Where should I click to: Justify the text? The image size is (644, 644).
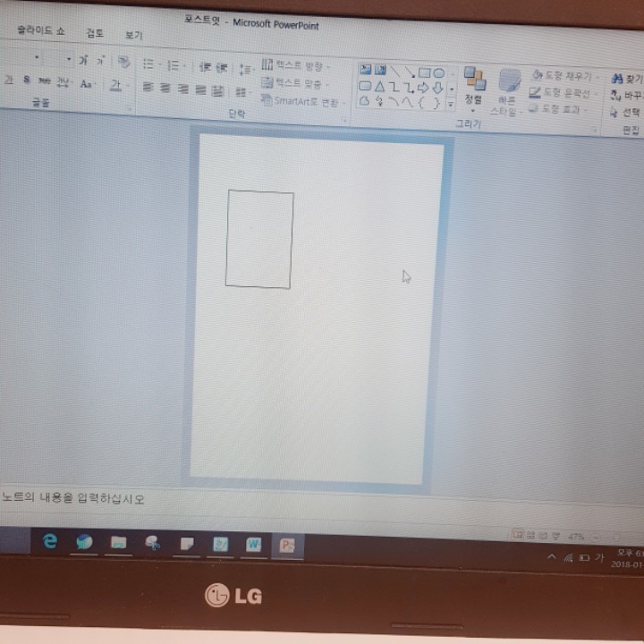click(200, 89)
